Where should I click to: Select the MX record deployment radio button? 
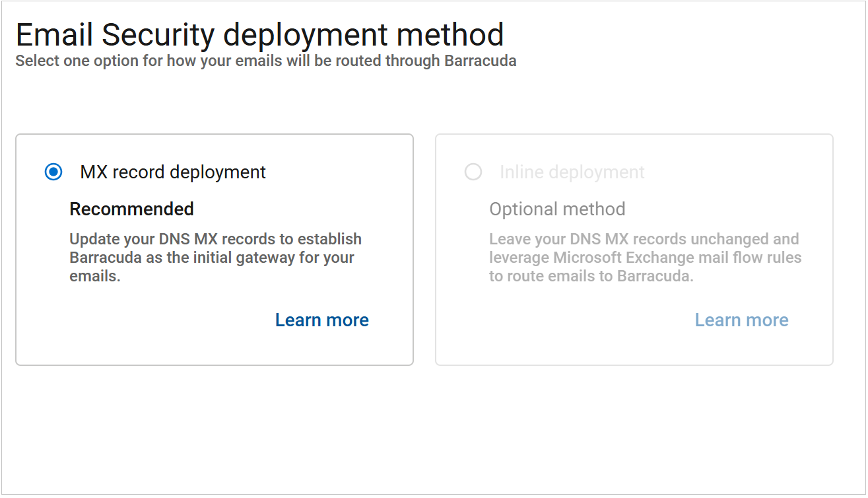[53, 172]
